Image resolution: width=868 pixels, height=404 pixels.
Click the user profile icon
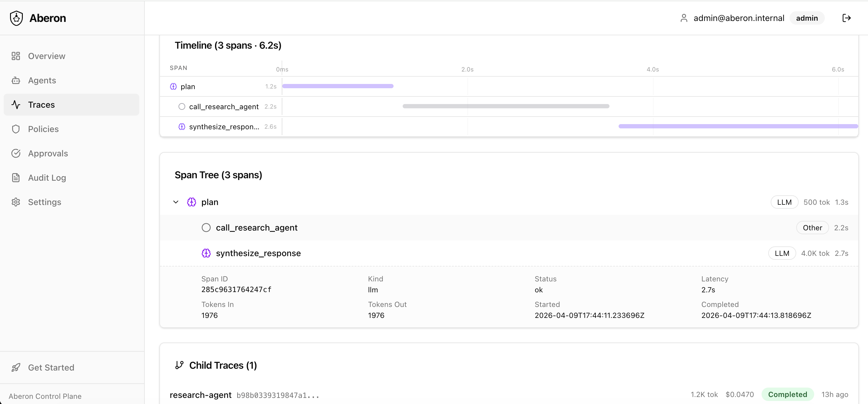click(683, 18)
